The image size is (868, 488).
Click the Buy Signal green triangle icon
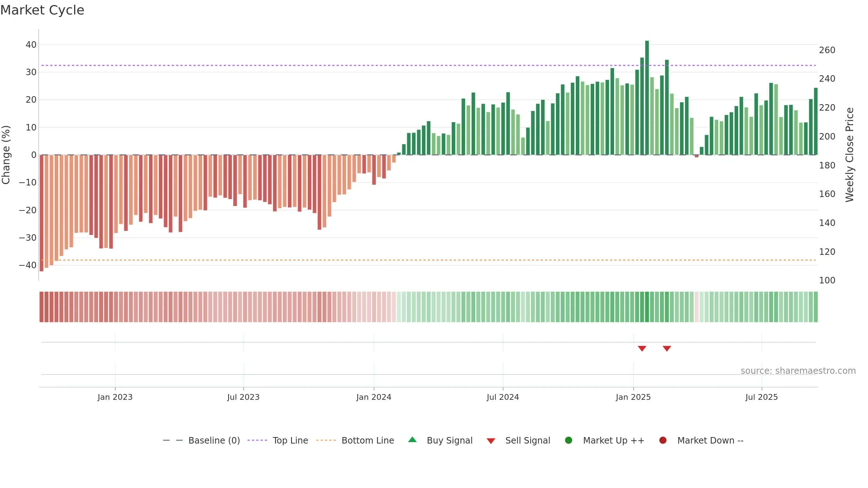pyautogui.click(x=412, y=440)
